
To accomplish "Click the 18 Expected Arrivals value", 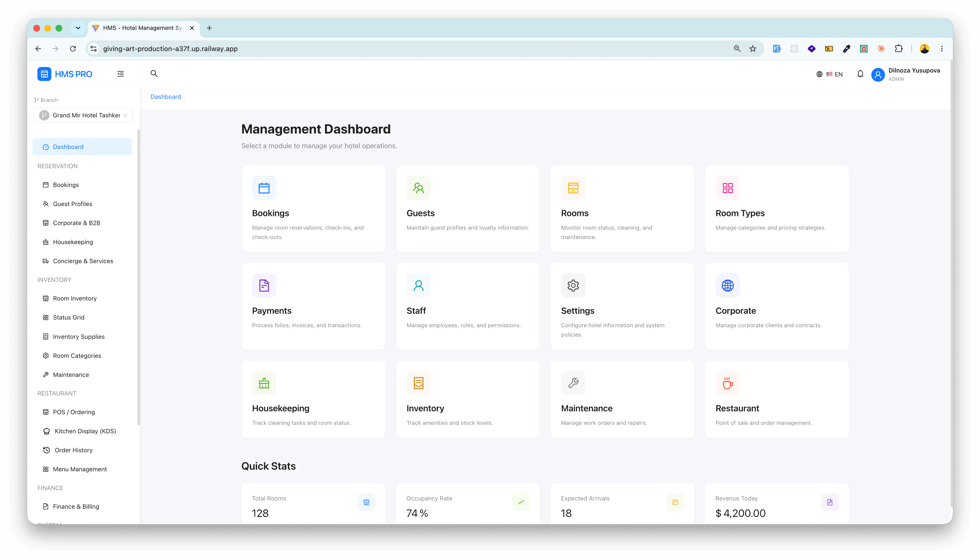I will coord(566,513).
